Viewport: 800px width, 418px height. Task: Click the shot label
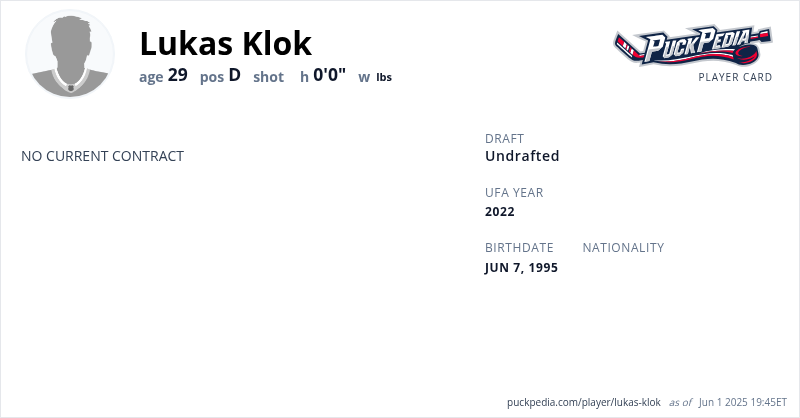pos(269,76)
